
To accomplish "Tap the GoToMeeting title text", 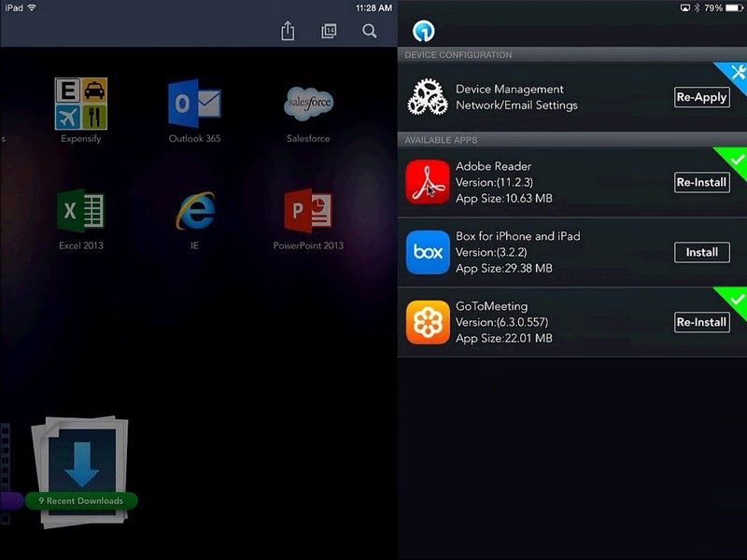I will (492, 306).
